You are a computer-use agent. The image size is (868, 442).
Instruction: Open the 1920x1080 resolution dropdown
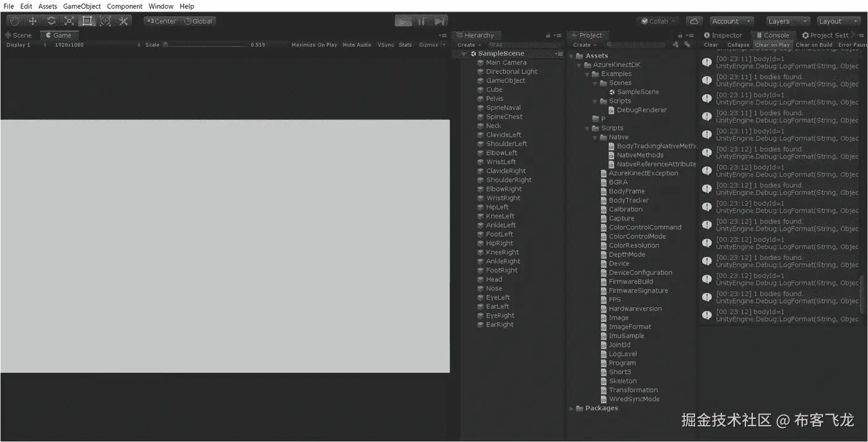coord(97,45)
